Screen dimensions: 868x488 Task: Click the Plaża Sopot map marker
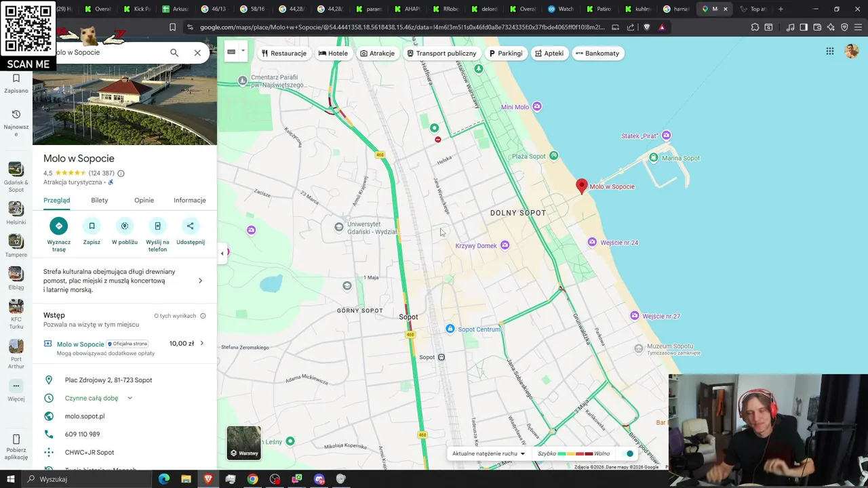pyautogui.click(x=554, y=156)
